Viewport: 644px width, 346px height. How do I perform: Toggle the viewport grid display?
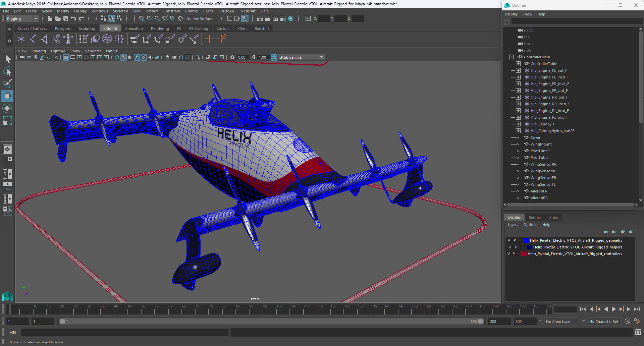(66, 57)
